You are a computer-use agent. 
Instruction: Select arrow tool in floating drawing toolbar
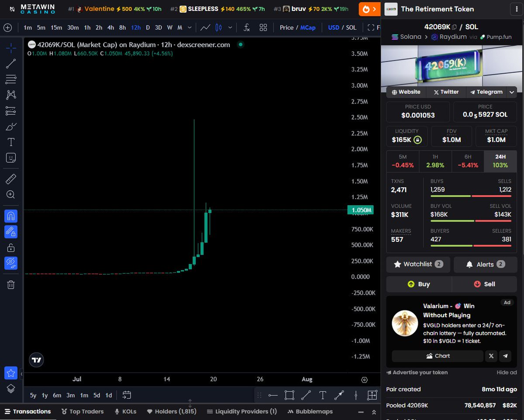tap(339, 395)
